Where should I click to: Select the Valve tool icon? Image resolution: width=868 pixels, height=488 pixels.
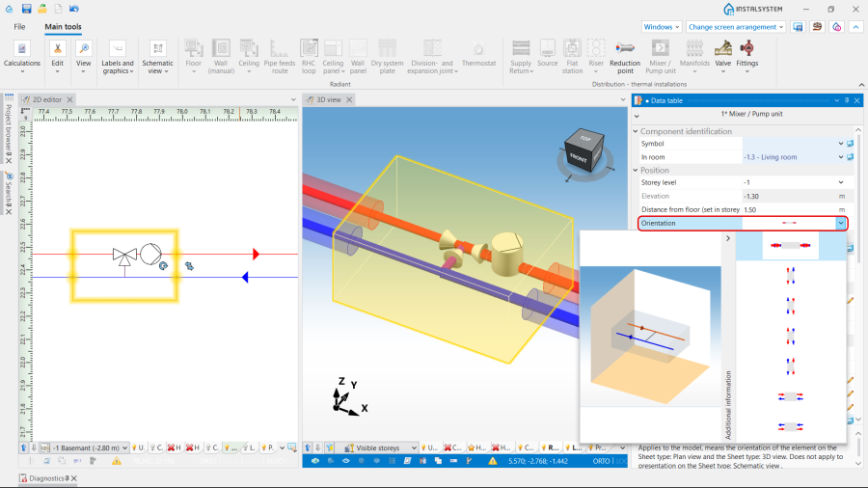click(x=723, y=48)
